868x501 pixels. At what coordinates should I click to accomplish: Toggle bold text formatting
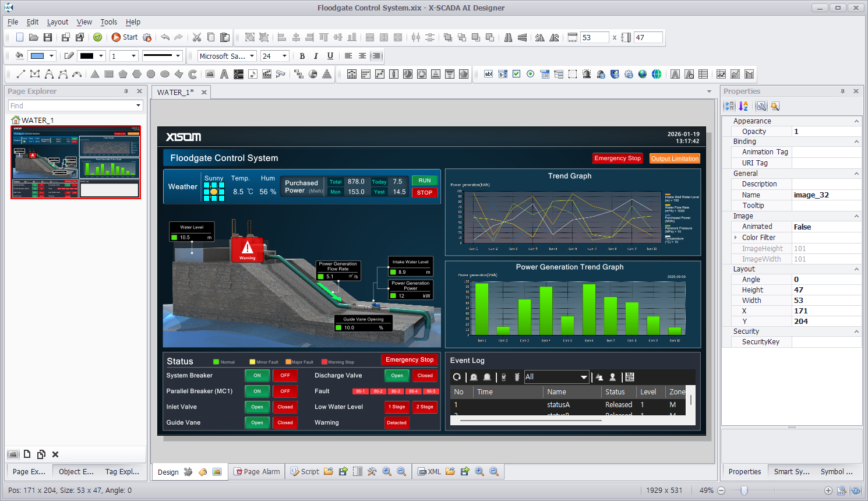pyautogui.click(x=302, y=56)
